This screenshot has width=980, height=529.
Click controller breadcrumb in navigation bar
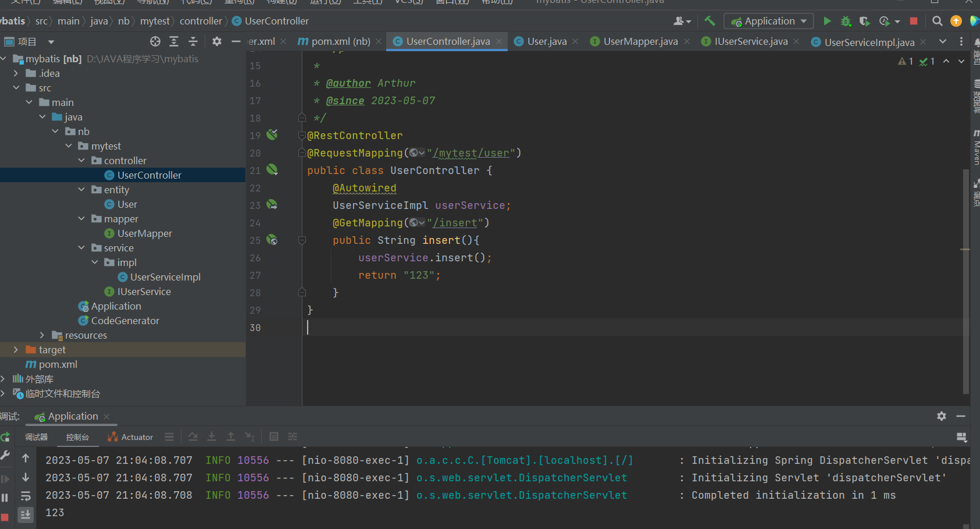pyautogui.click(x=201, y=21)
